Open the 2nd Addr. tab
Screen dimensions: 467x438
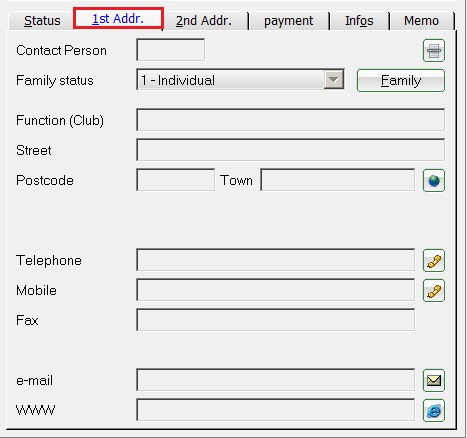click(204, 21)
